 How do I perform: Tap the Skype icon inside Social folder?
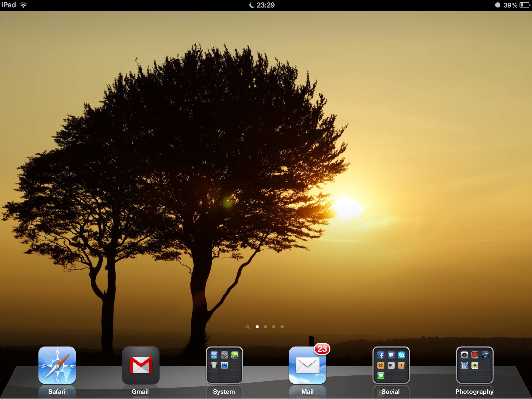pyautogui.click(x=401, y=355)
